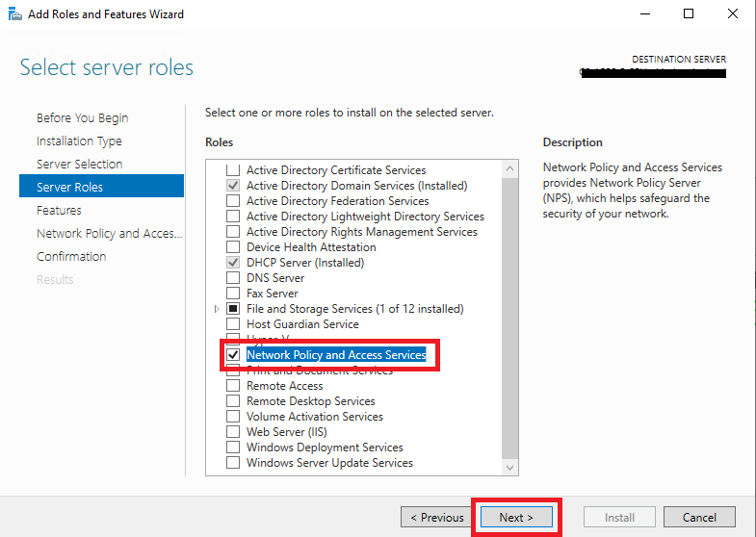Jump to the Features step
The image size is (756, 537).
point(59,211)
